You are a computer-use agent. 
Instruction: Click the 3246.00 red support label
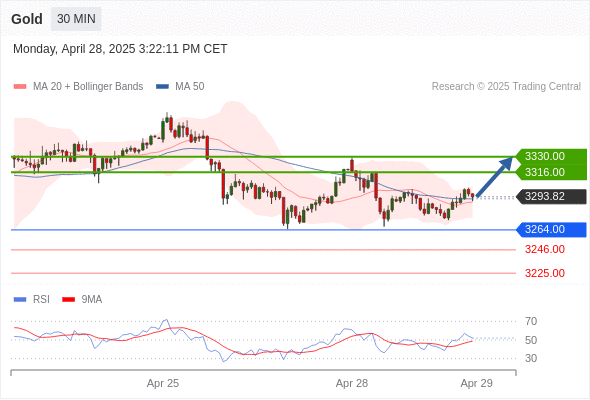544,249
